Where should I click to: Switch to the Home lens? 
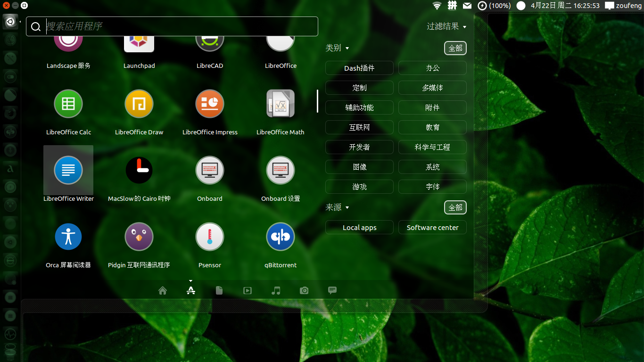coord(163,290)
